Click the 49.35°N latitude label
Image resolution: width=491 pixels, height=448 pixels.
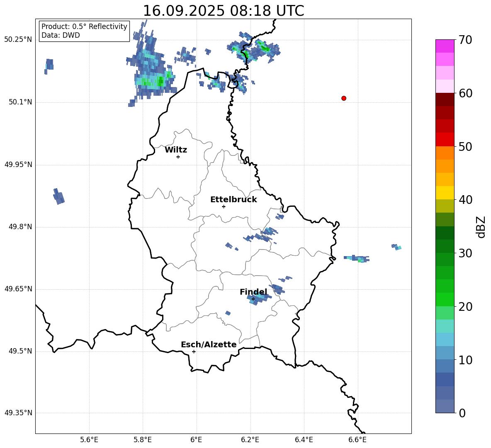[18, 413]
